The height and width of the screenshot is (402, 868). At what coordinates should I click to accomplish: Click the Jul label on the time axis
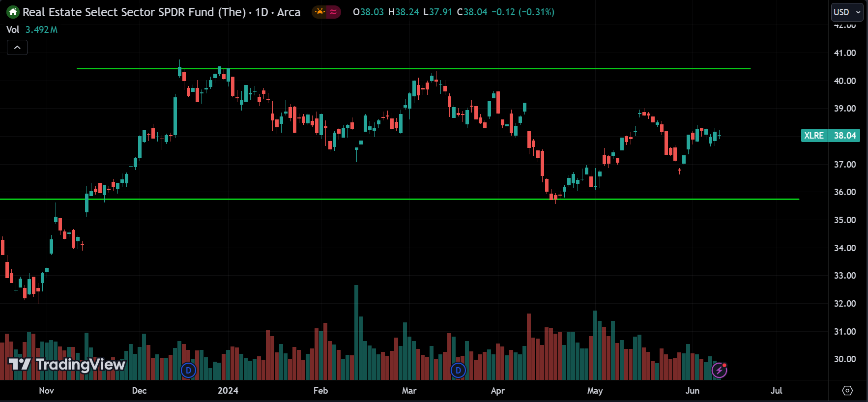point(777,390)
